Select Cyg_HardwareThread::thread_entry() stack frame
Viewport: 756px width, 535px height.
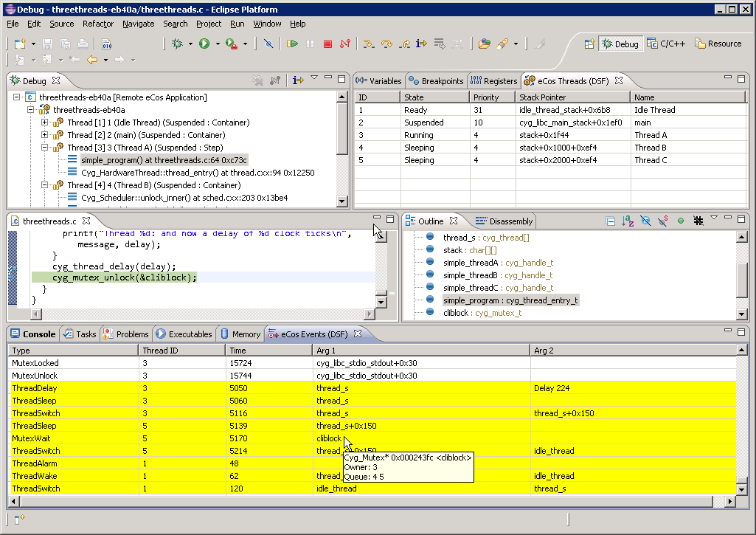tap(198, 172)
